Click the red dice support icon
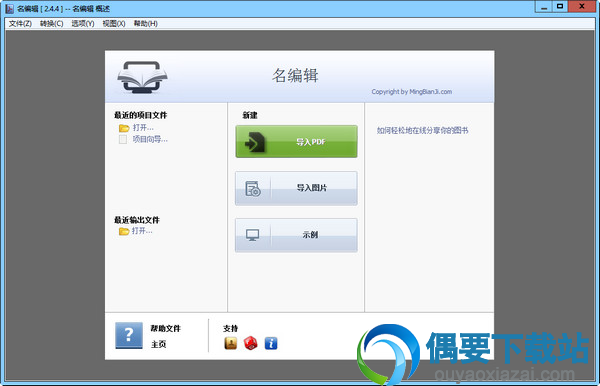600x386 pixels. pos(251,343)
